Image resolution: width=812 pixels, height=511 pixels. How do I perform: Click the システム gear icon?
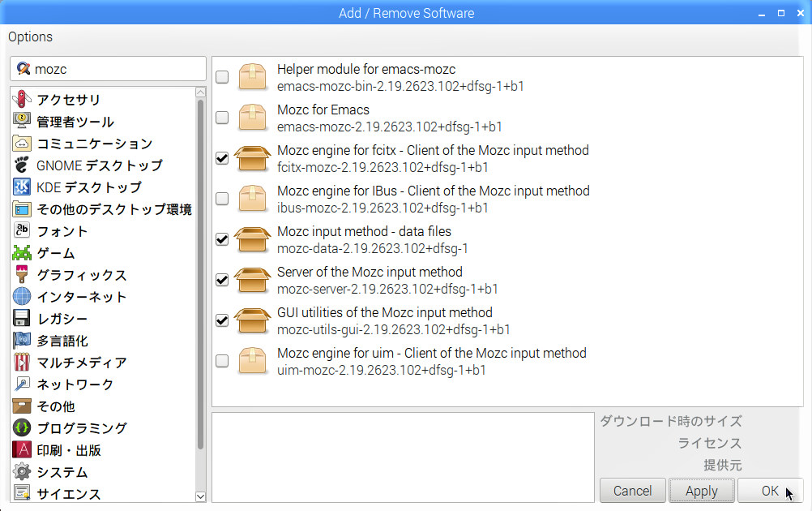click(x=22, y=471)
